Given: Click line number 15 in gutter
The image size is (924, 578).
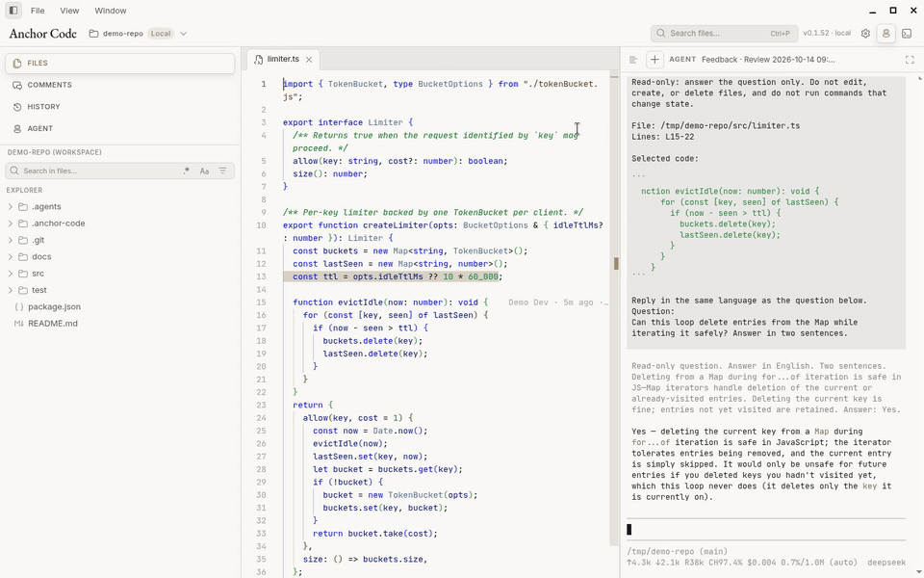Looking at the screenshot, I should pyautogui.click(x=262, y=302).
